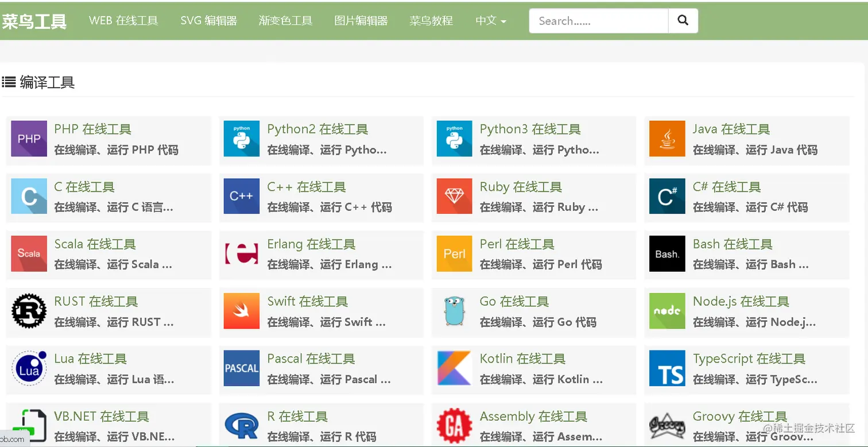Open the Ruby 在线工具 link
This screenshot has height=447, width=868.
coord(521,187)
